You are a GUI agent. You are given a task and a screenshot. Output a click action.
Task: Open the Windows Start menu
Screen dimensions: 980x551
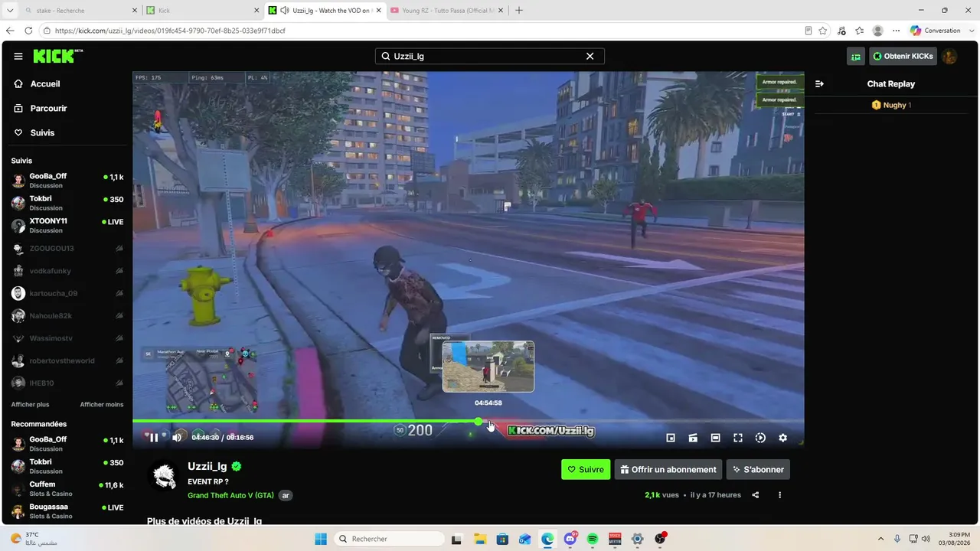click(x=321, y=539)
